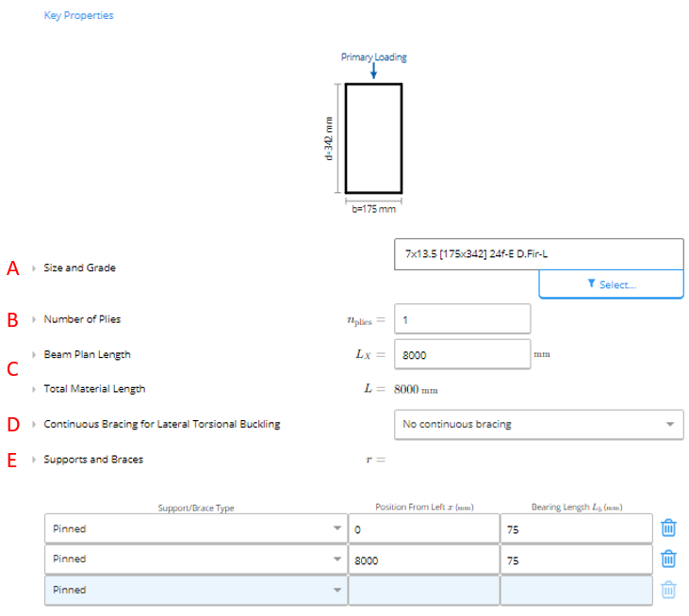
Task: Click the Beam Plan Length input field
Action: pyautogui.click(x=462, y=354)
